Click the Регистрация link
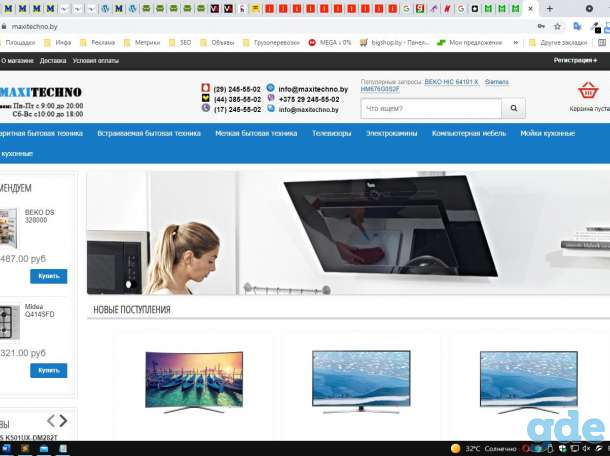 pyautogui.click(x=575, y=60)
